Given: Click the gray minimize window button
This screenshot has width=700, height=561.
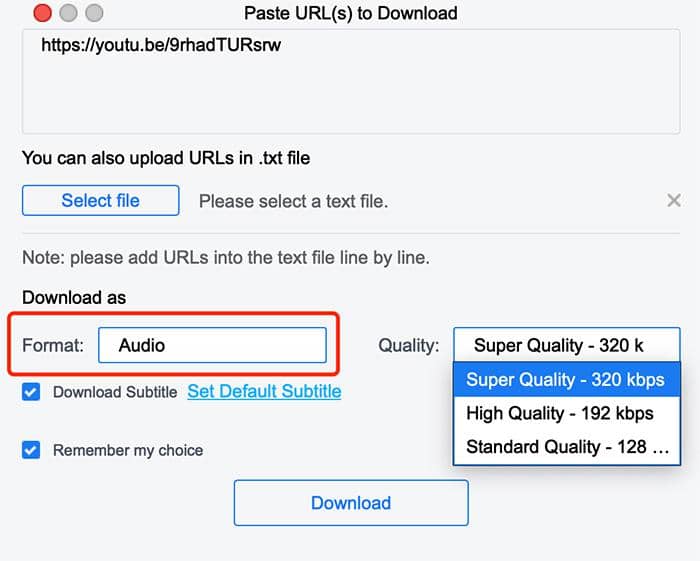Looking at the screenshot, I should click(x=68, y=13).
